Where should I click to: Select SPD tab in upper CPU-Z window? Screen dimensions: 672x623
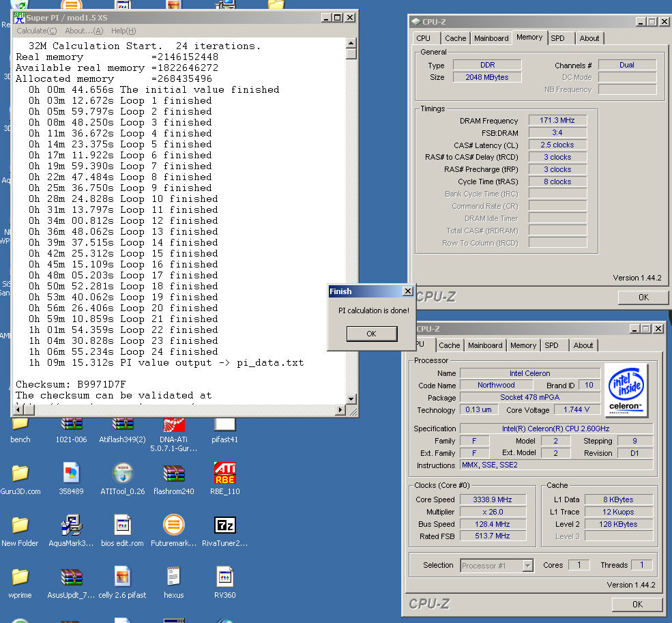557,38
